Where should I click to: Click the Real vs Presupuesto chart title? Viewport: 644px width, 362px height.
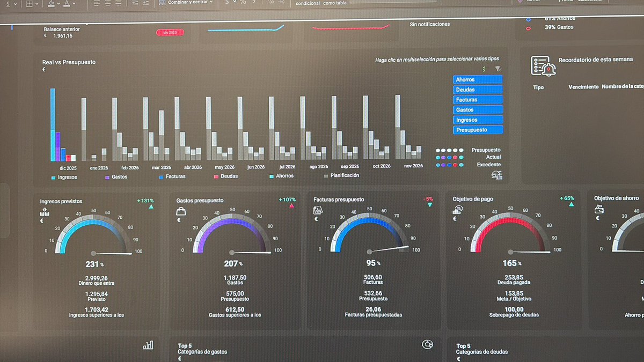click(x=69, y=62)
